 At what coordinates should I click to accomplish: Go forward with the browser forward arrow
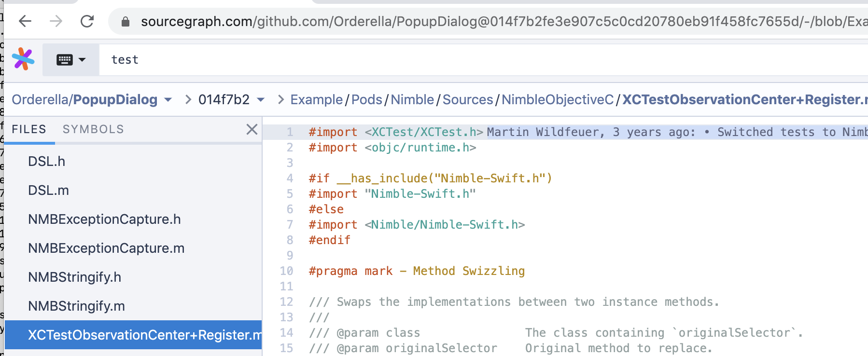56,21
